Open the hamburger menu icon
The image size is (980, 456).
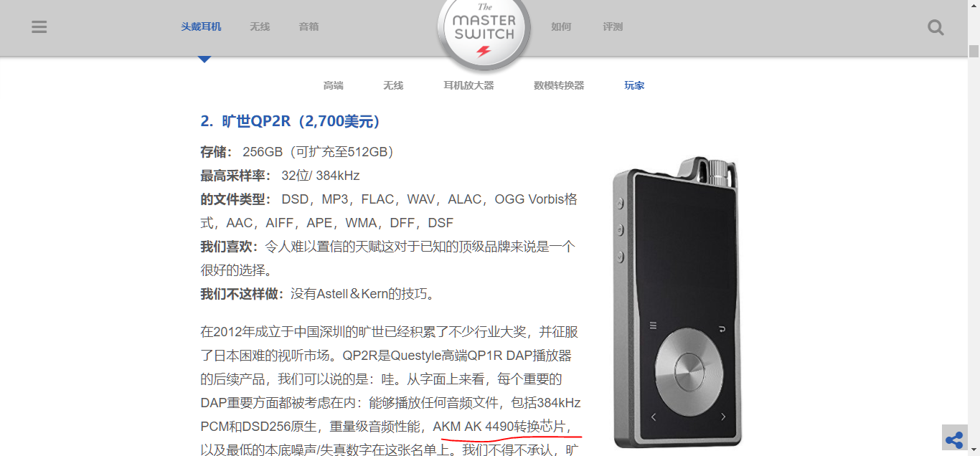click(39, 27)
